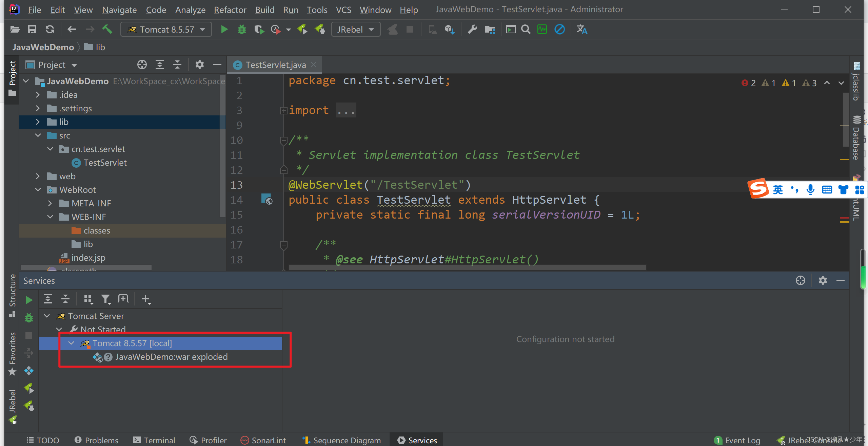This screenshot has height=446, width=868.
Task: Click the Search Everywhere magnifier icon
Action: click(x=526, y=30)
